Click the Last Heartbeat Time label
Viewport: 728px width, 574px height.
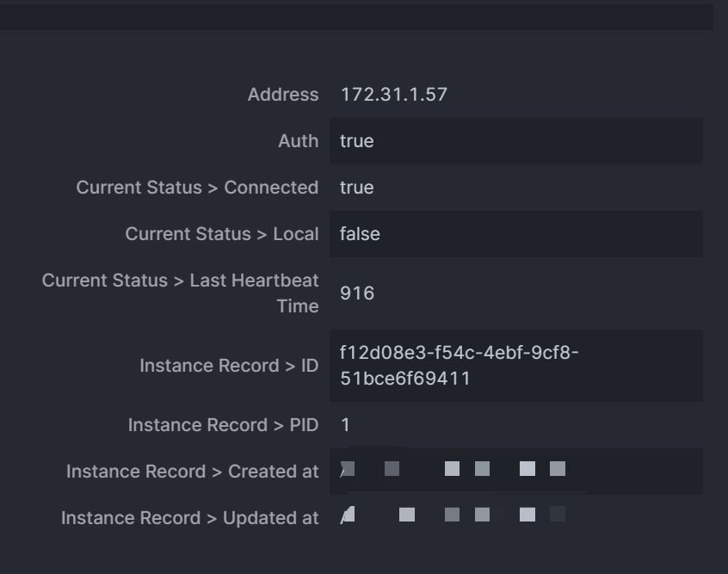pos(180,293)
